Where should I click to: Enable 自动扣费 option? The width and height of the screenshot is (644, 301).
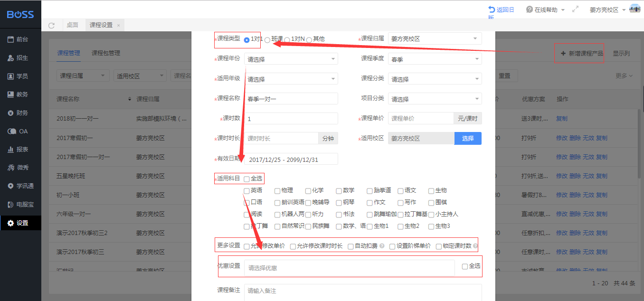click(350, 246)
